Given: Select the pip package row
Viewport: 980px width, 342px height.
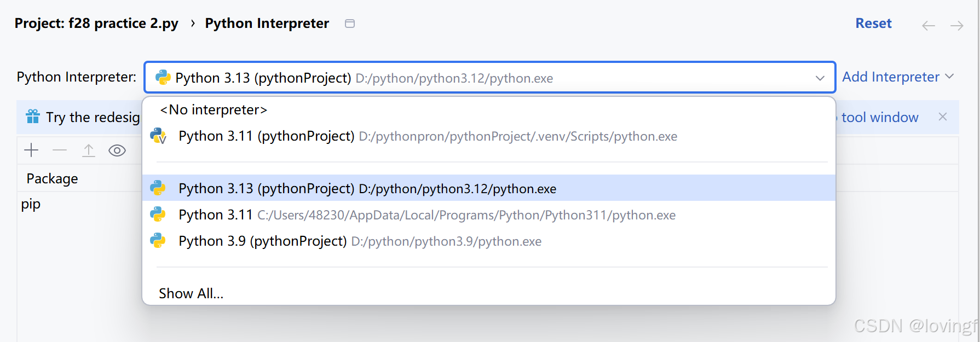Looking at the screenshot, I should point(31,204).
